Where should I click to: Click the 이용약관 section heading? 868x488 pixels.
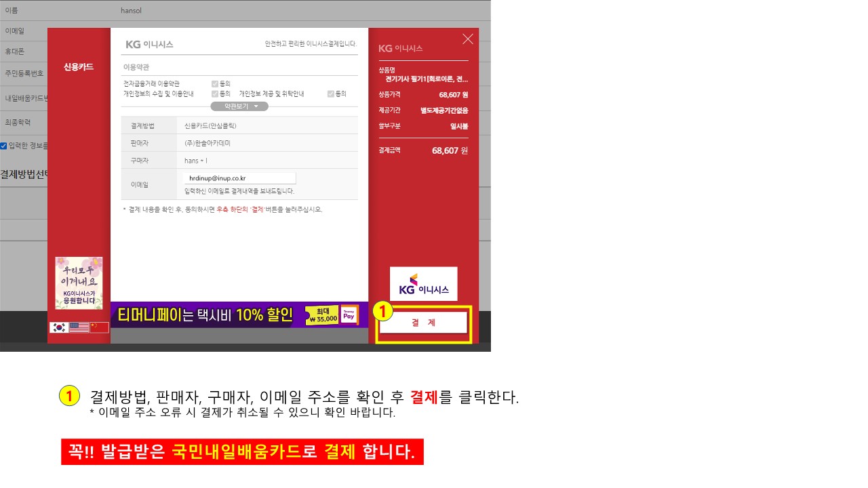click(136, 67)
